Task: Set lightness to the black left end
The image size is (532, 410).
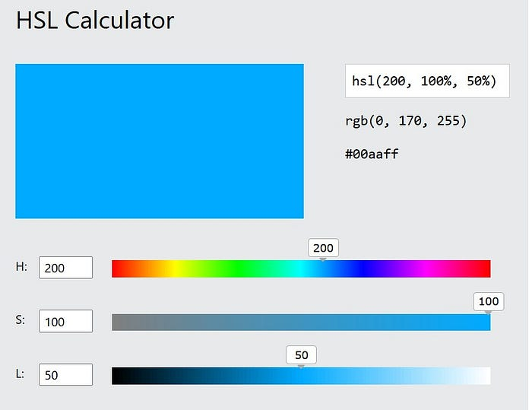Action: pos(114,375)
